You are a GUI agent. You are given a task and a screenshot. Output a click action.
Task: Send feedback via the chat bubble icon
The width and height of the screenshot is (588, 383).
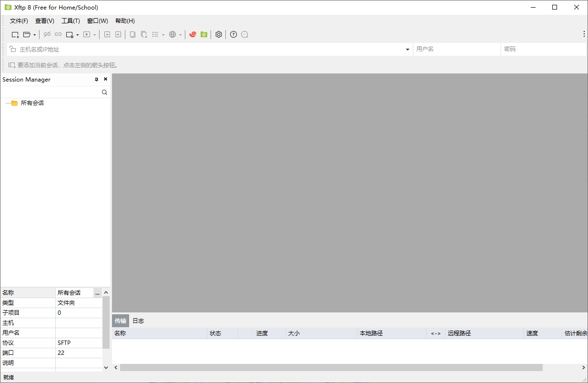click(244, 34)
